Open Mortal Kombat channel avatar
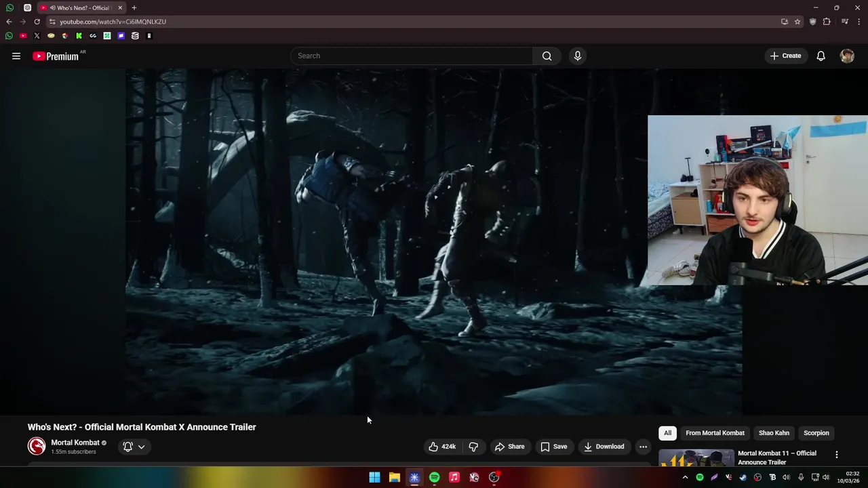 (x=37, y=446)
